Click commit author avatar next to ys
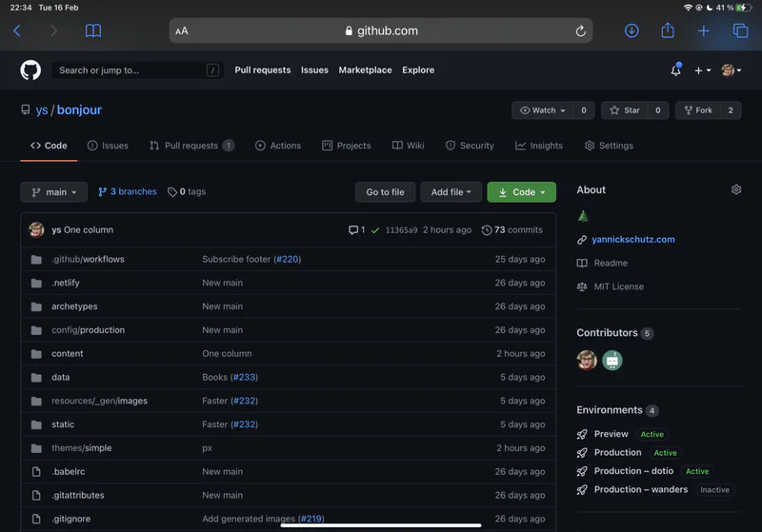The image size is (762, 532). tap(36, 229)
